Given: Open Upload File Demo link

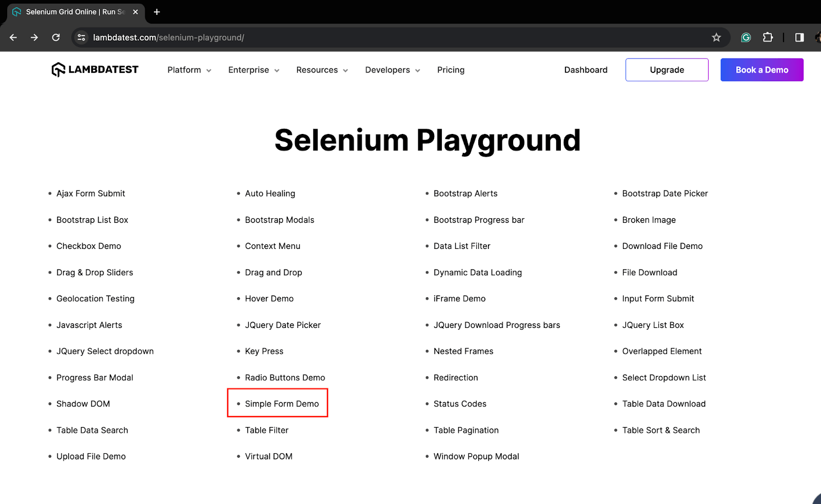Looking at the screenshot, I should coord(91,456).
